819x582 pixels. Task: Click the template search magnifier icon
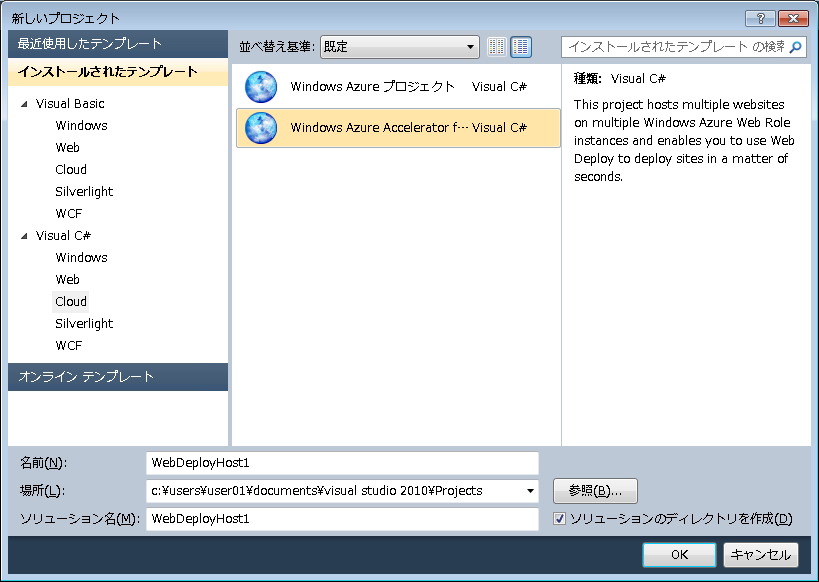[795, 47]
